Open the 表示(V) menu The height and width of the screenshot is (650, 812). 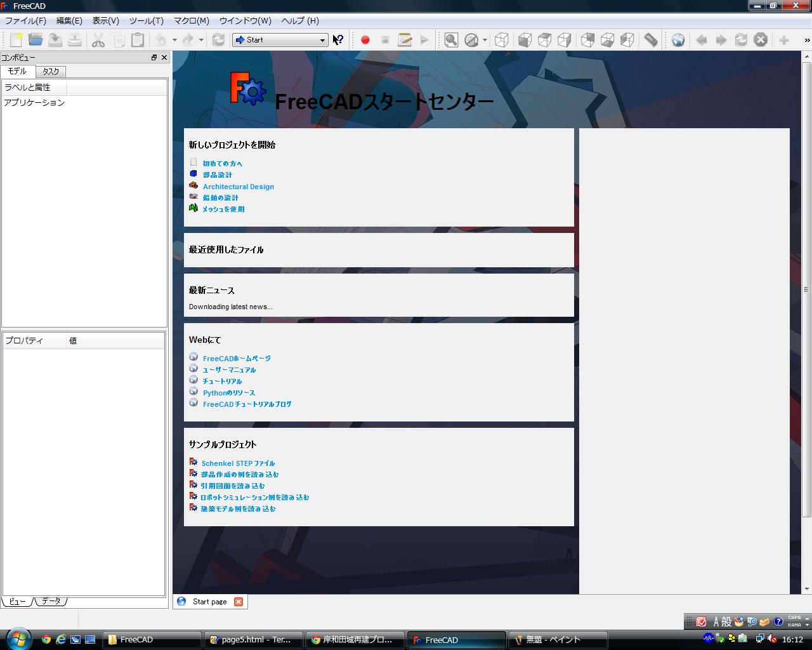[x=105, y=20]
